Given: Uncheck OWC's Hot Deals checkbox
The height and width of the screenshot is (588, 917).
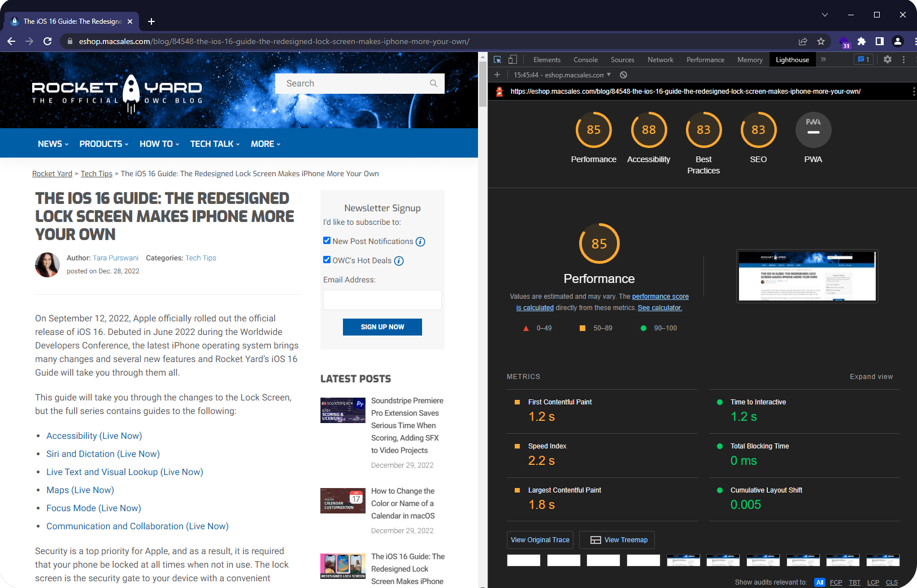Looking at the screenshot, I should pos(327,260).
